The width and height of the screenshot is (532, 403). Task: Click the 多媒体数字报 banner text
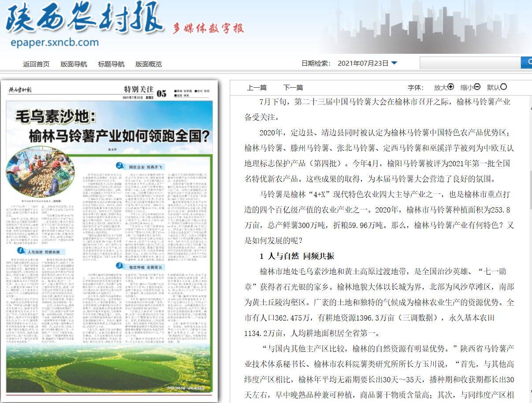(208, 28)
